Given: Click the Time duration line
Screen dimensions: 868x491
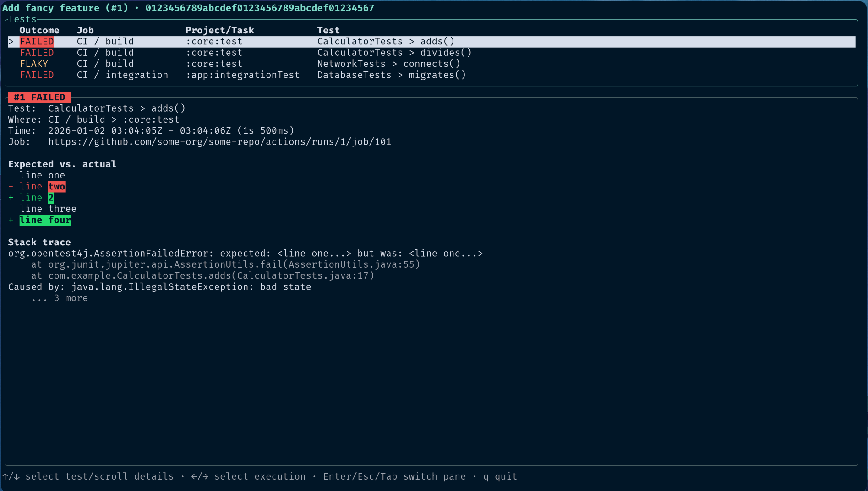Looking at the screenshot, I should (151, 131).
